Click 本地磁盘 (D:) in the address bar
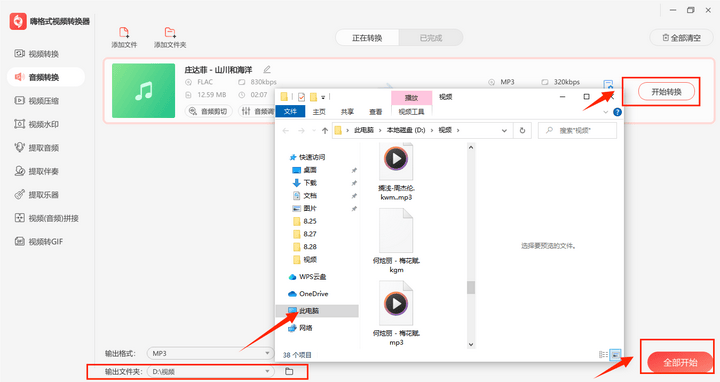Screen dimensions: 720x382 point(406,130)
